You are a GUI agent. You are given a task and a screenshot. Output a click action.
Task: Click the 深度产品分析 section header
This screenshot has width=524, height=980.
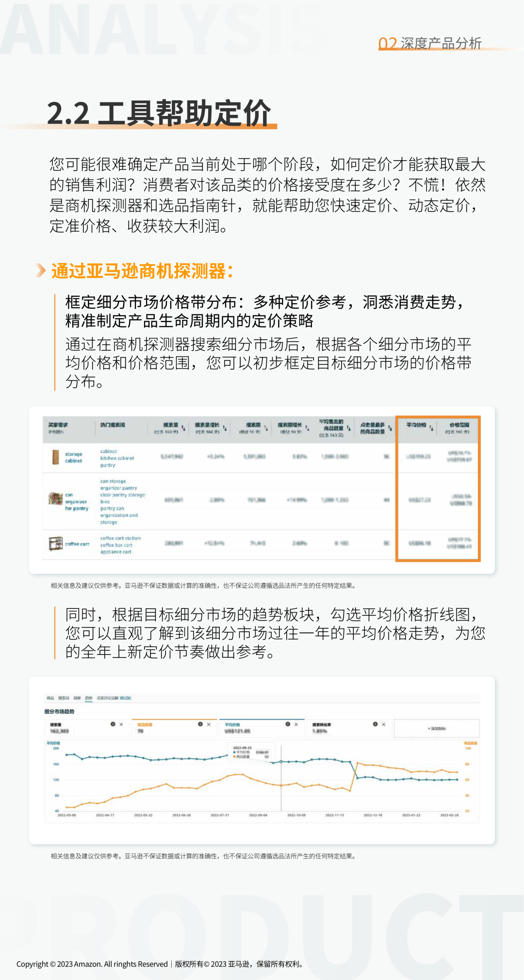pyautogui.click(x=441, y=43)
